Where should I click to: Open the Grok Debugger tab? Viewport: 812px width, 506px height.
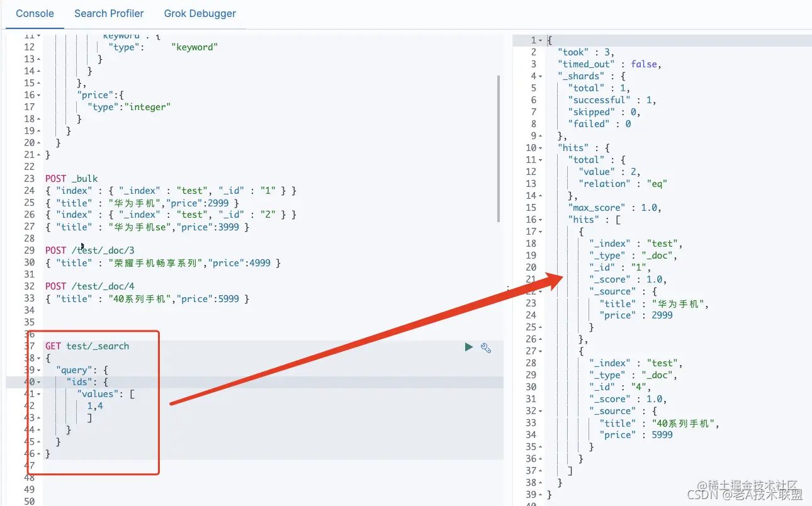coord(200,13)
